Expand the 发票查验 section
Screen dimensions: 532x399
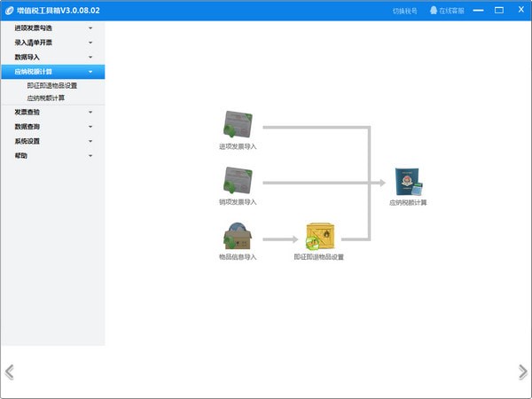(x=53, y=112)
